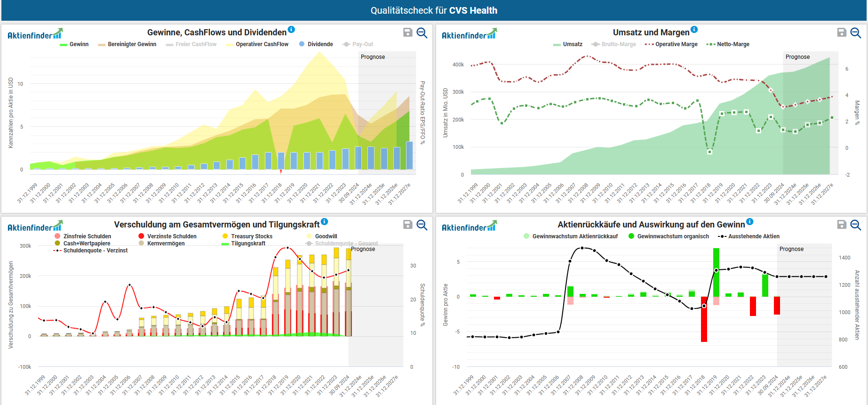Click save icon on Gewinne, CashFlows chart
Screen dimensions: 868x405
408,32
